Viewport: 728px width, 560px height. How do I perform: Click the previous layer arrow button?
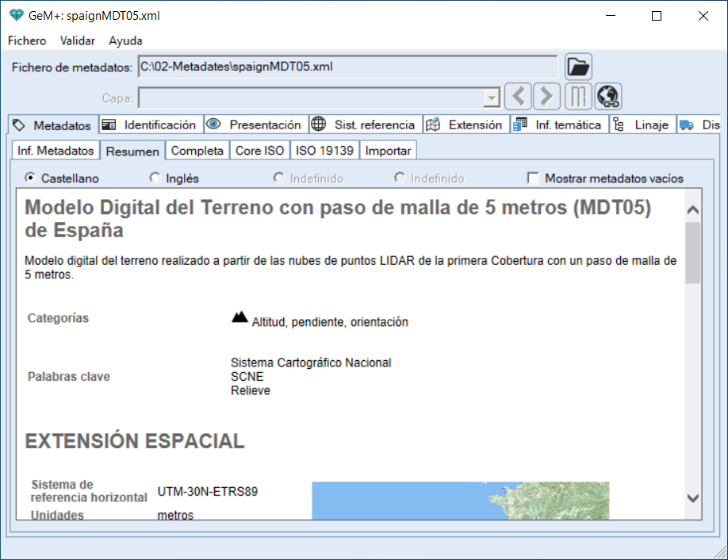[x=518, y=97]
